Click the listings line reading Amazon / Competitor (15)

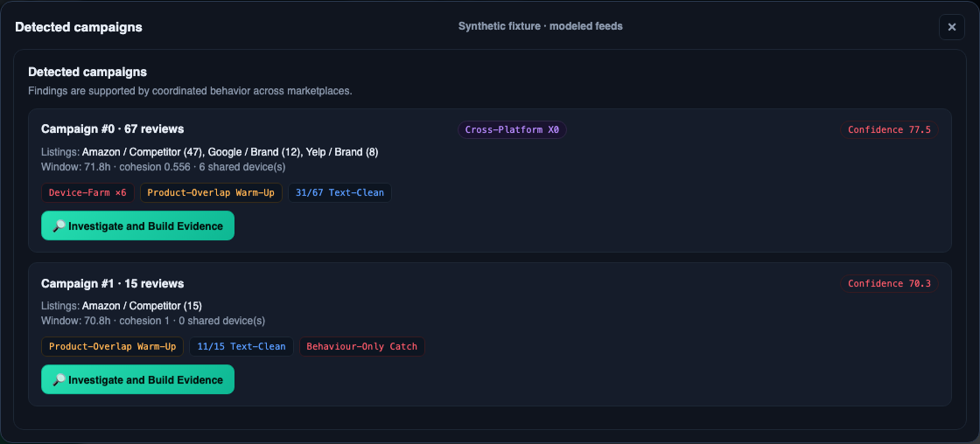point(122,305)
